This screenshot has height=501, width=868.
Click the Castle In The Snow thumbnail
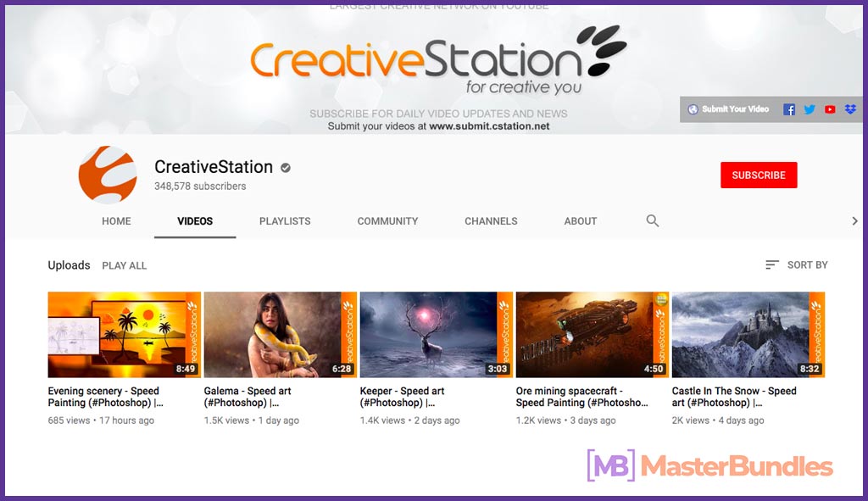click(x=748, y=334)
